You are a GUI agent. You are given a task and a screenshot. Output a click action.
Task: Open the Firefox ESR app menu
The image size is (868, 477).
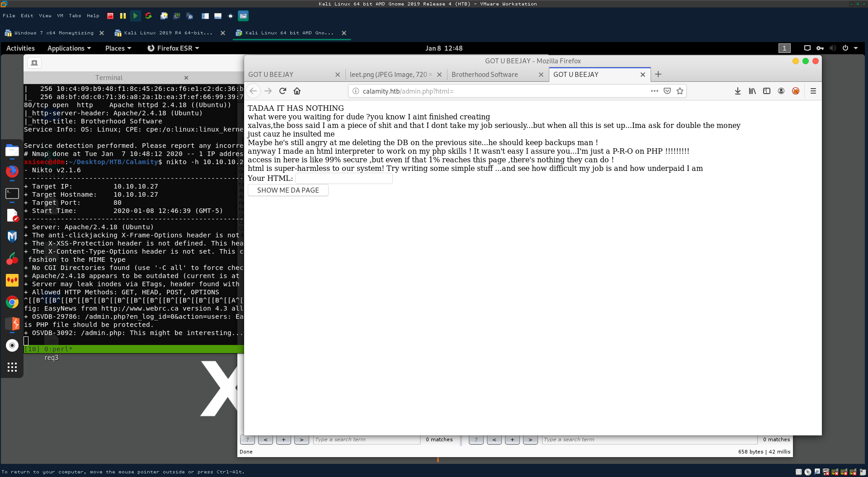[173, 48]
